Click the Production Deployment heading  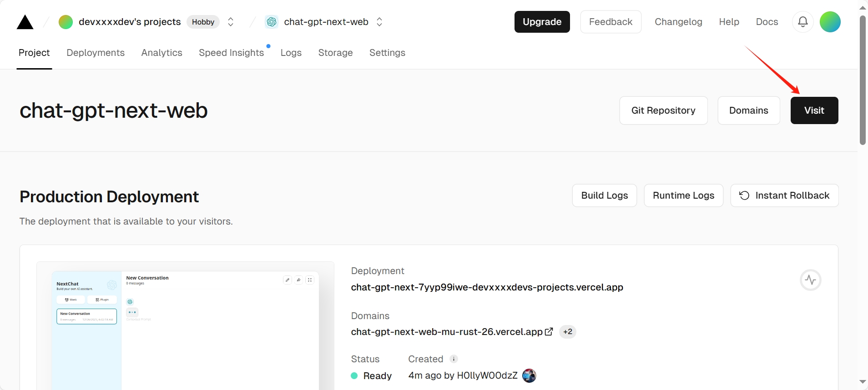(109, 197)
